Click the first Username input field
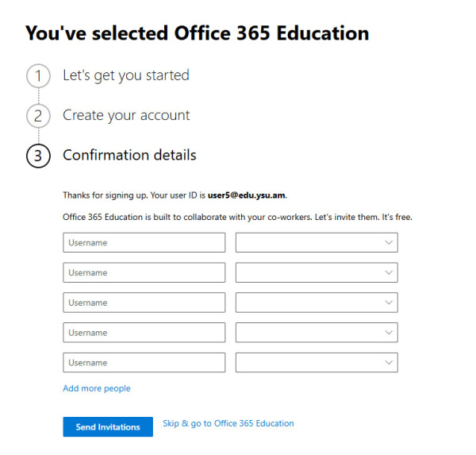The width and height of the screenshot is (476, 455). coord(144,242)
